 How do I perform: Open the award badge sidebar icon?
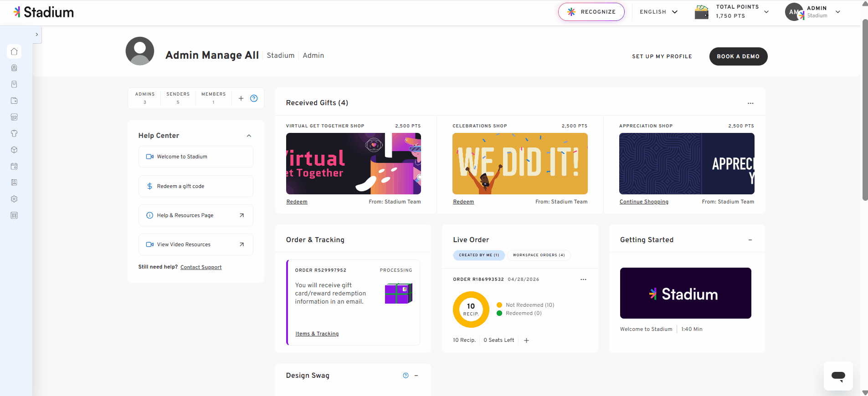click(14, 68)
